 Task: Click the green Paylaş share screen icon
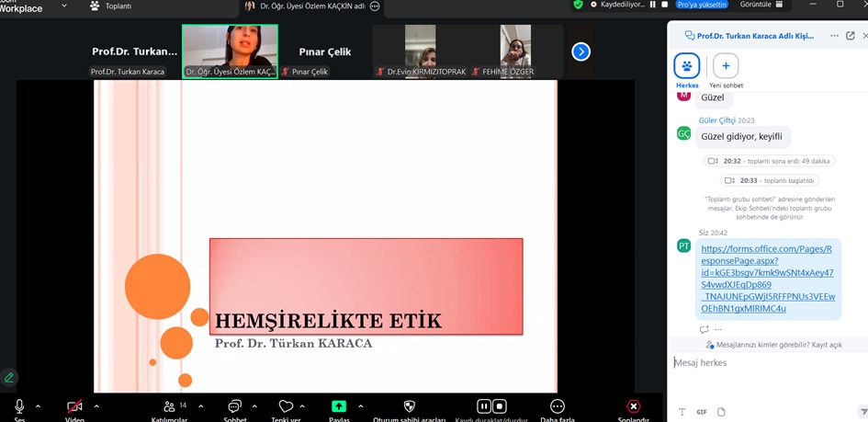click(339, 406)
